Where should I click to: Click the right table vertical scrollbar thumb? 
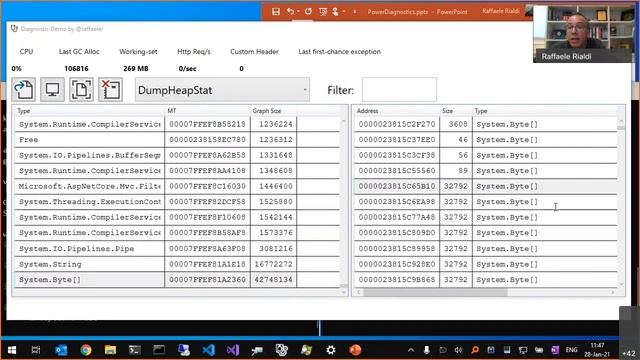click(x=621, y=128)
